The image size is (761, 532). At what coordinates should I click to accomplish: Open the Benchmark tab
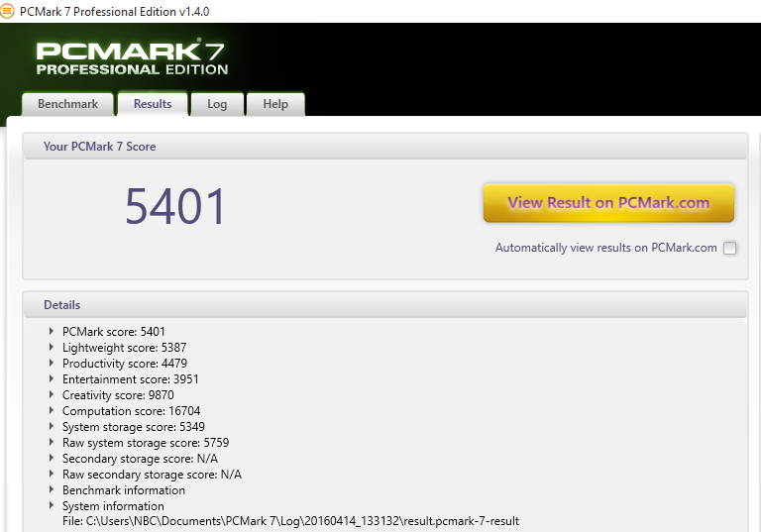tap(68, 104)
